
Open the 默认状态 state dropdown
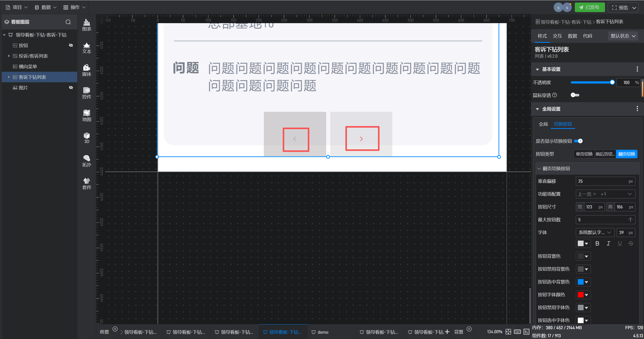623,36
